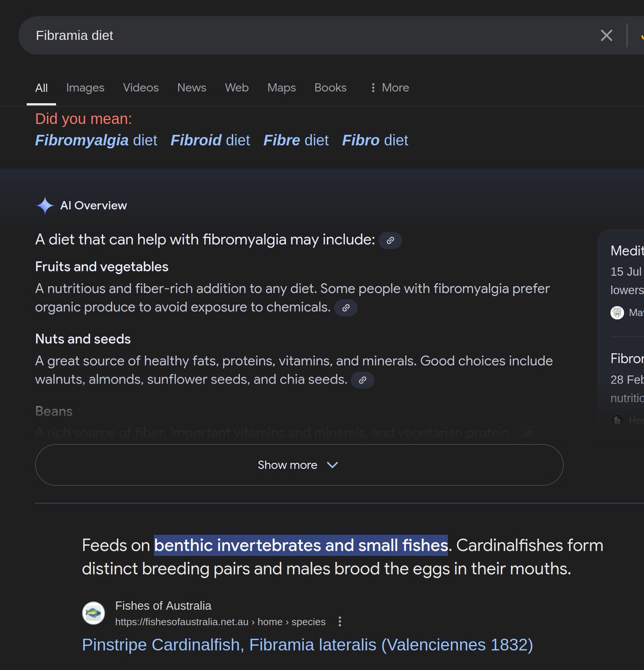Switch to the Images tab
The image size is (644, 670).
85,88
